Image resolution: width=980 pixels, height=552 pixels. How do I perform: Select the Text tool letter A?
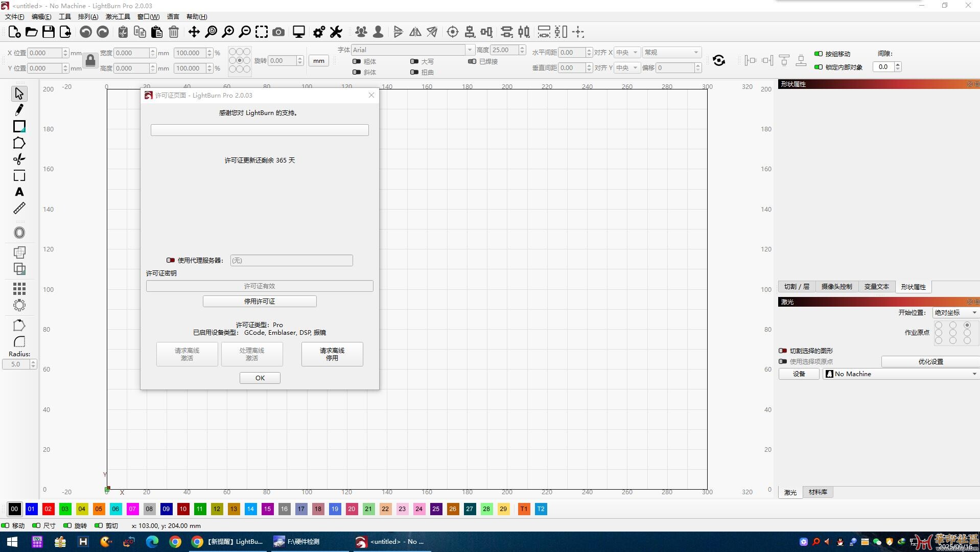(19, 192)
